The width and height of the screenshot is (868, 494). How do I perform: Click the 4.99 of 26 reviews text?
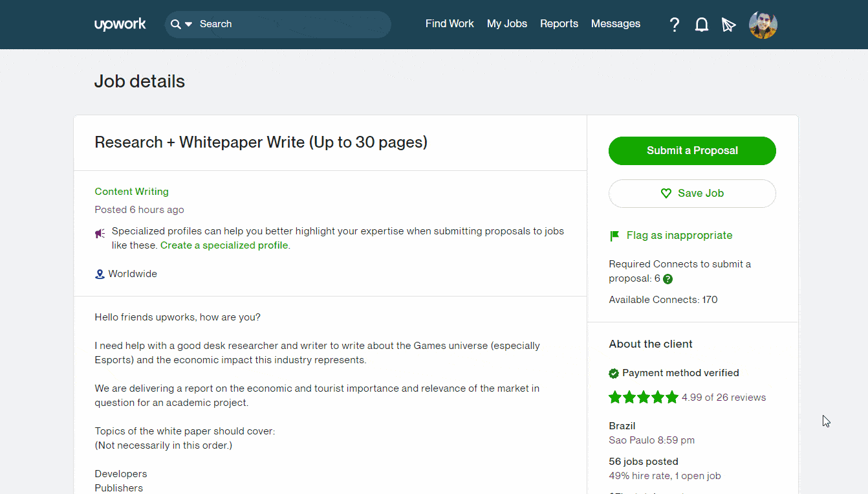tap(724, 398)
